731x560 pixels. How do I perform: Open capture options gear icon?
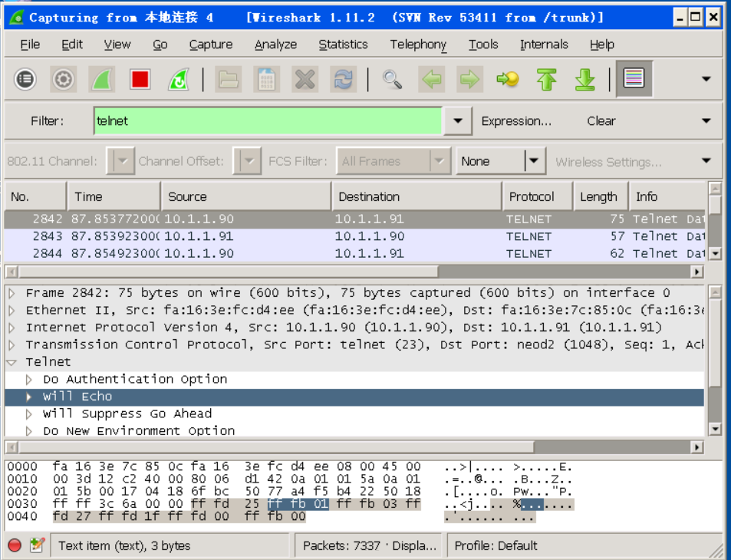point(64,79)
